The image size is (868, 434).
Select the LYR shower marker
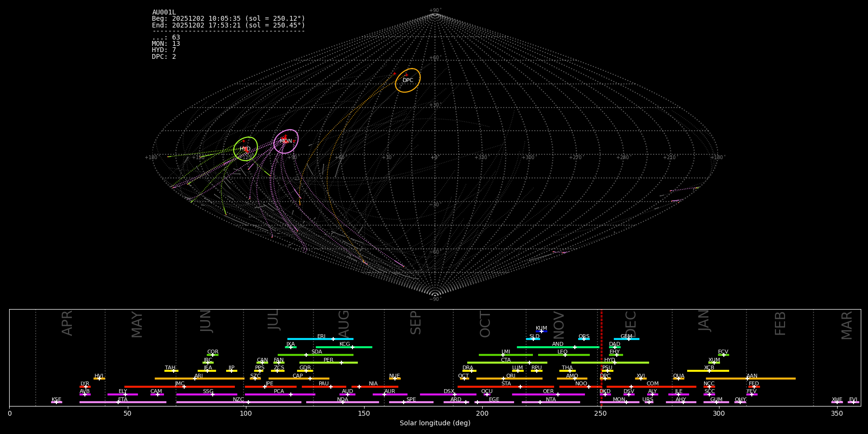point(85,387)
